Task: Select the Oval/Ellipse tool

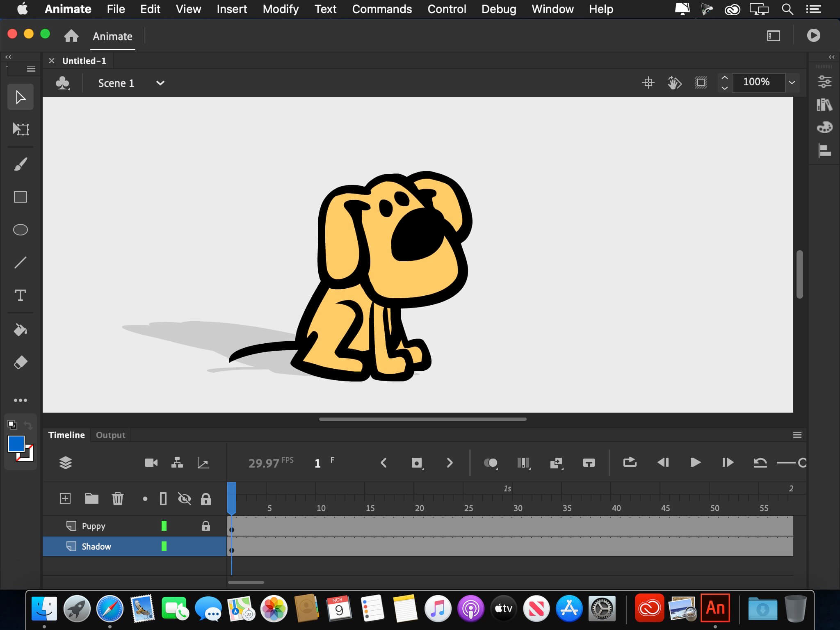Action: click(x=20, y=230)
